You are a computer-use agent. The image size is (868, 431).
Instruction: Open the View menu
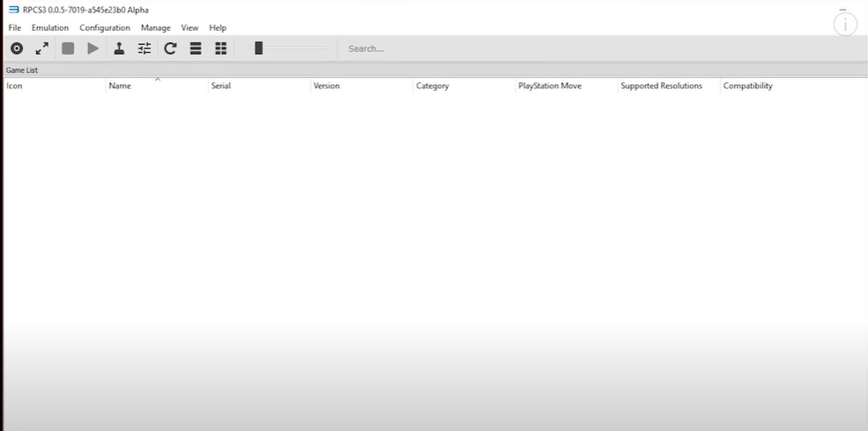click(x=189, y=27)
